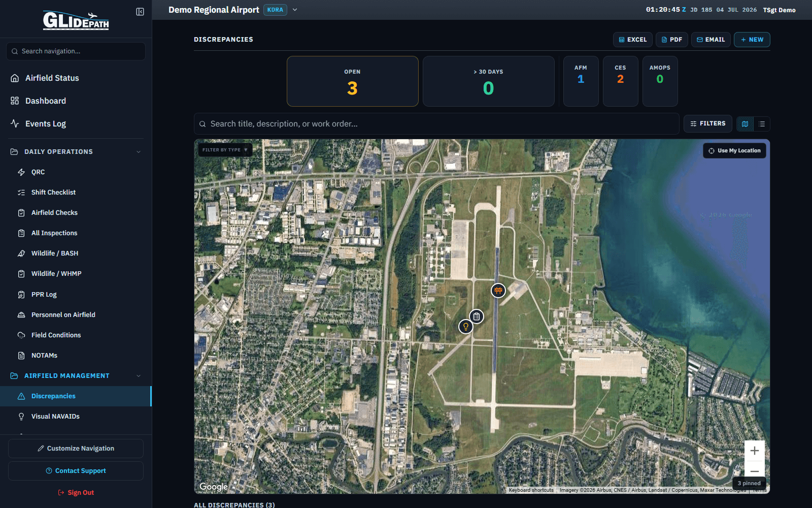Viewport: 812px width, 508px height.
Task: Open Events Log
Action: [76, 123]
